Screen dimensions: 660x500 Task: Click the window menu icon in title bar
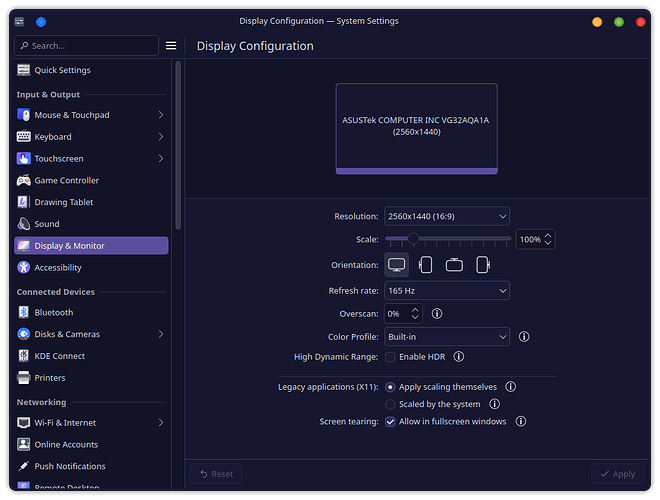pyautogui.click(x=19, y=22)
